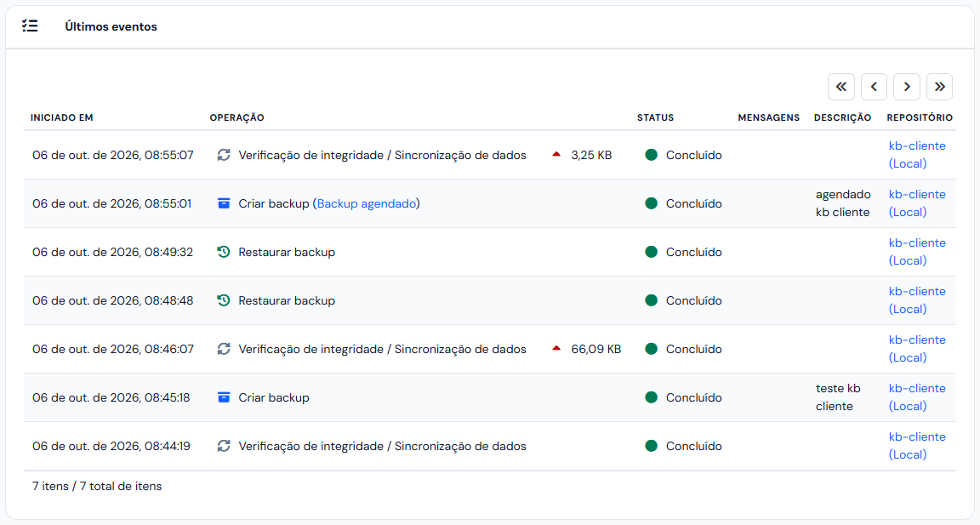This screenshot has height=525, width=980.
Task: Click the OPERAÇÃO column header
Action: click(236, 117)
